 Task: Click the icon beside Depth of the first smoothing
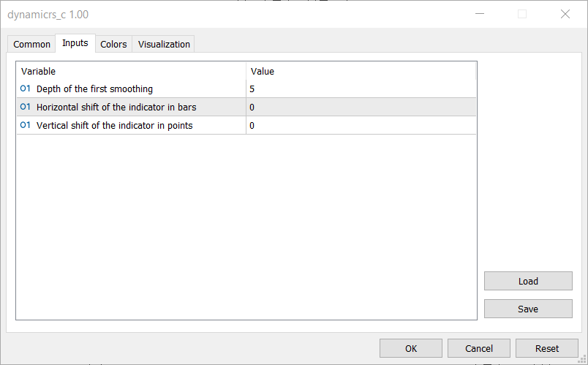coord(25,89)
